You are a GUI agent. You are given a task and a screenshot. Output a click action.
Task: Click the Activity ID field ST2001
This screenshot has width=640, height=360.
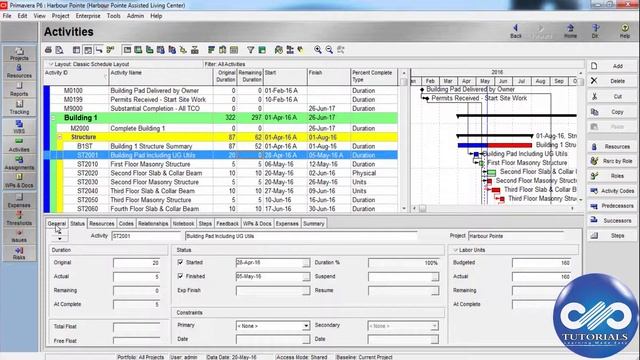click(146, 236)
